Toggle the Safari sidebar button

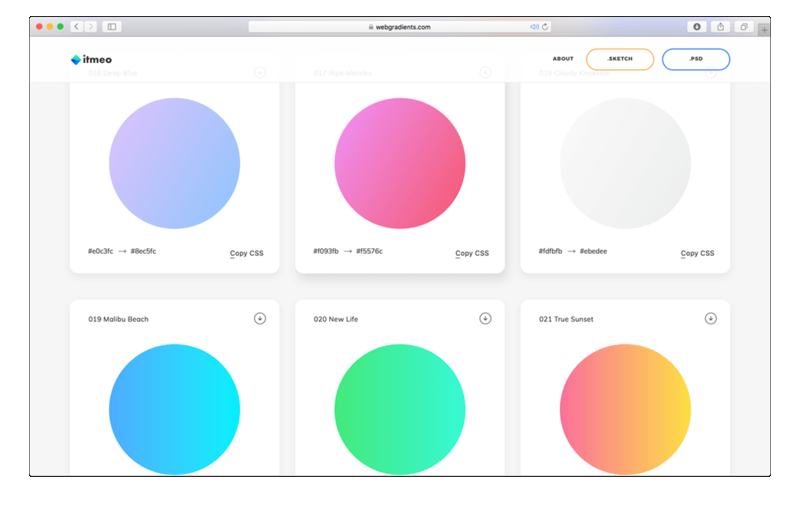[111, 27]
